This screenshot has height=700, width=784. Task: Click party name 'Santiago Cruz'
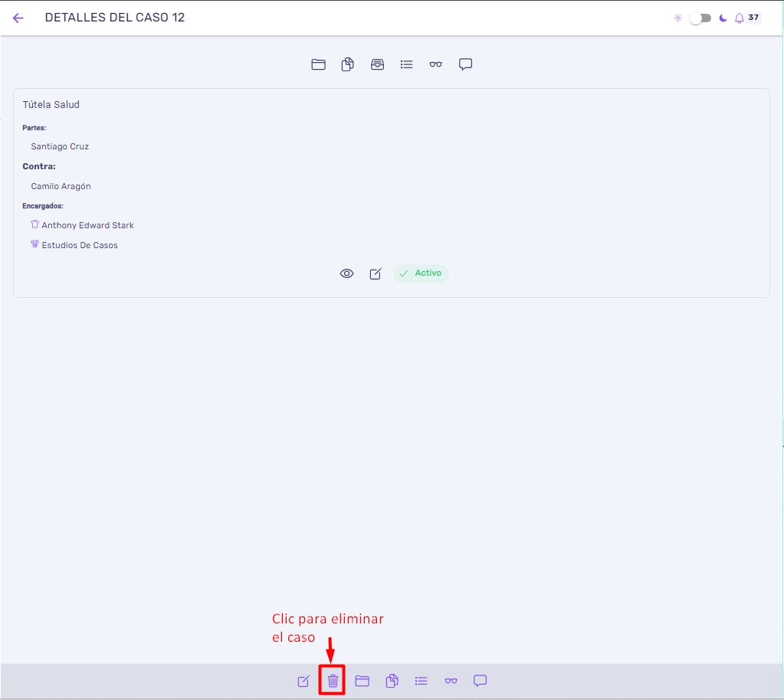click(x=60, y=146)
